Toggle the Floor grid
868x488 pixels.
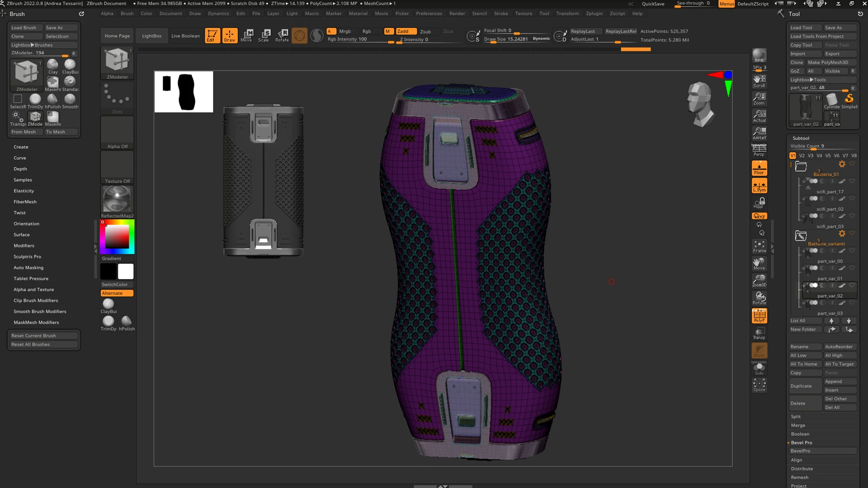click(759, 168)
